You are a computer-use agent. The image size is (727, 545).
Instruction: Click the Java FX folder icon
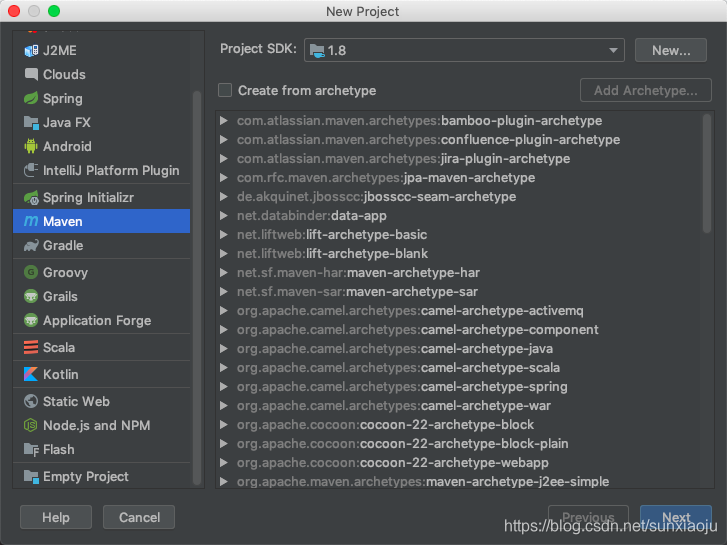[31, 122]
